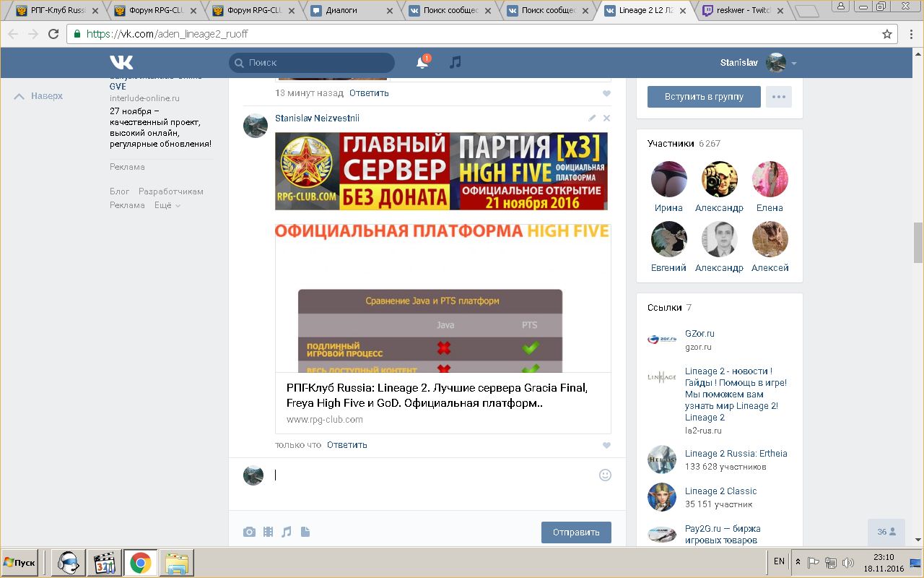The image size is (924, 578).
Task: Open the emoji picker in comment box
Action: point(605,475)
